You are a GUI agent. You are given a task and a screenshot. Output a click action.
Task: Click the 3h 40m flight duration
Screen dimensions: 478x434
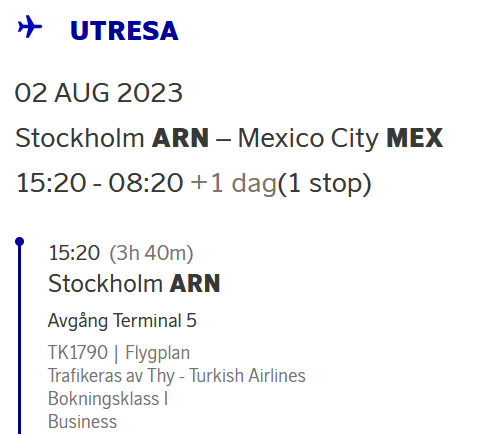151,253
